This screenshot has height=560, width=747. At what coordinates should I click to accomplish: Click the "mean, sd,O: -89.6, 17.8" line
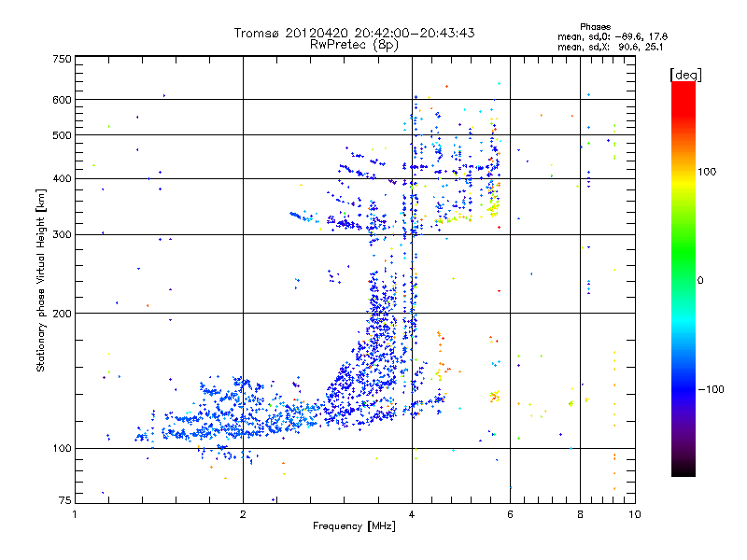click(x=613, y=36)
